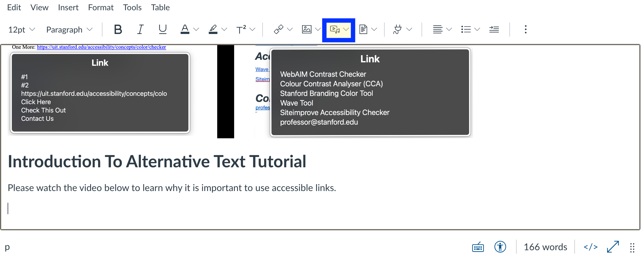Click the editor resize grip handle
Screen dimensions: 644x259
pyautogui.click(x=632, y=248)
